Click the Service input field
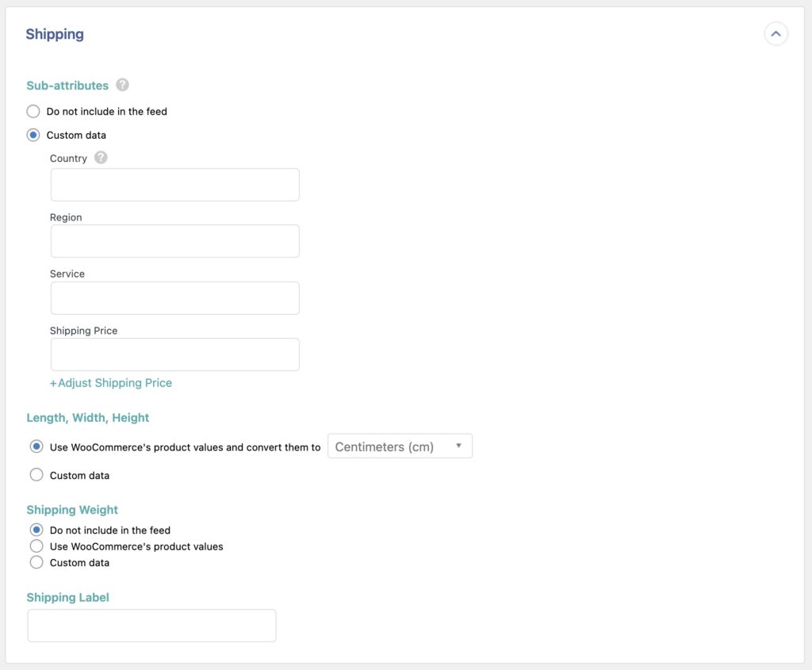Screen dimensions: 812x670 click(x=174, y=297)
